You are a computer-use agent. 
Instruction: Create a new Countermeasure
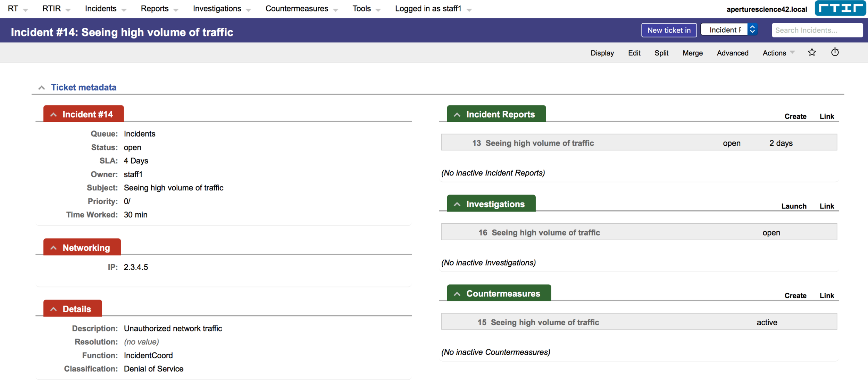795,295
